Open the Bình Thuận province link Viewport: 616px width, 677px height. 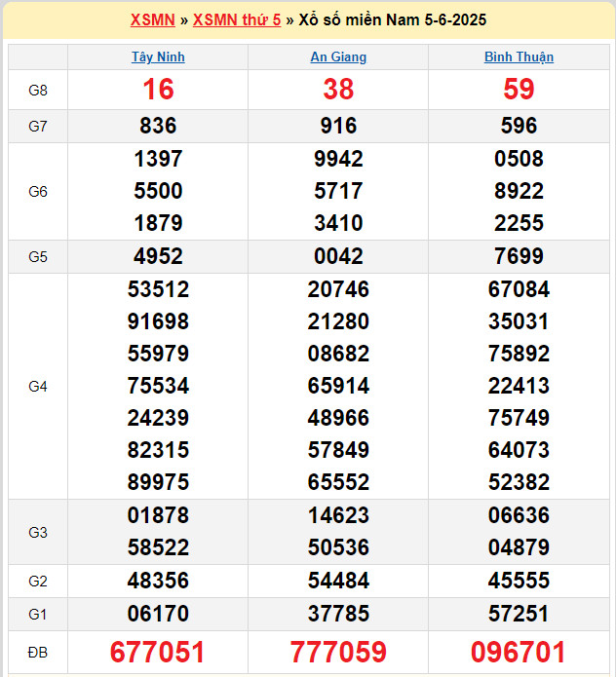(519, 57)
